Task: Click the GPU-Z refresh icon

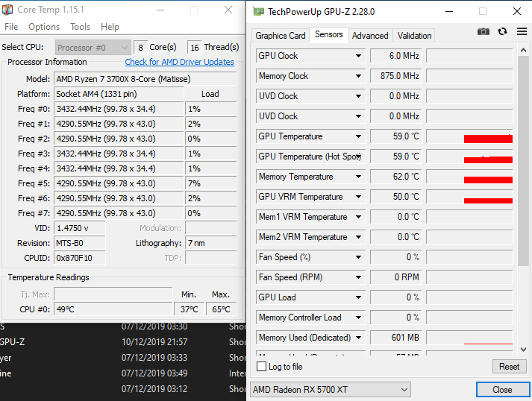Action: (502, 31)
